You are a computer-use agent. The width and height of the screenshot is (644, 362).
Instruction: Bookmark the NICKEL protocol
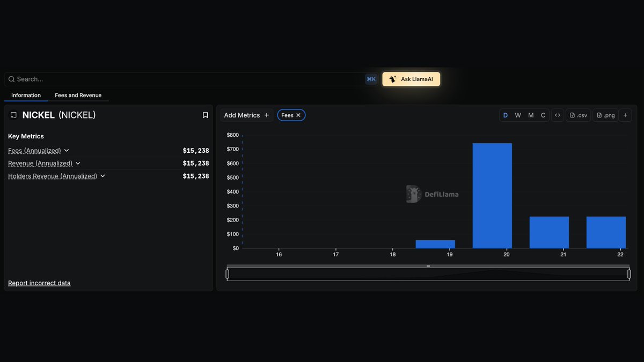click(x=205, y=115)
